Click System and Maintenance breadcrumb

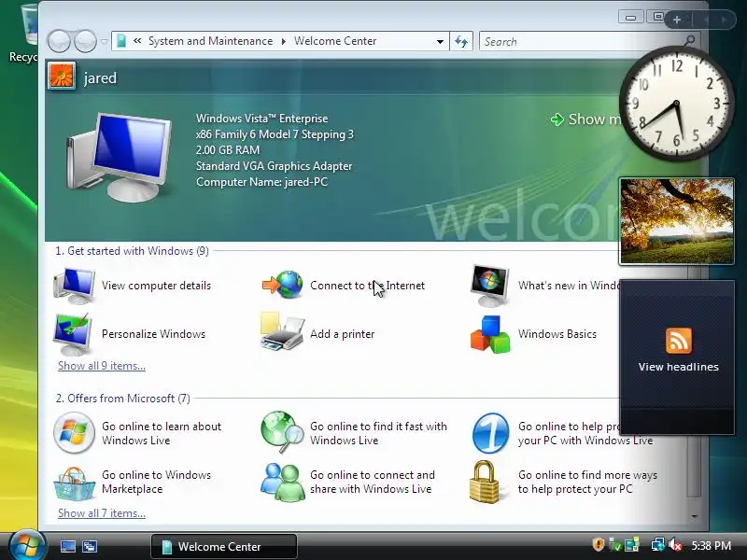point(210,41)
